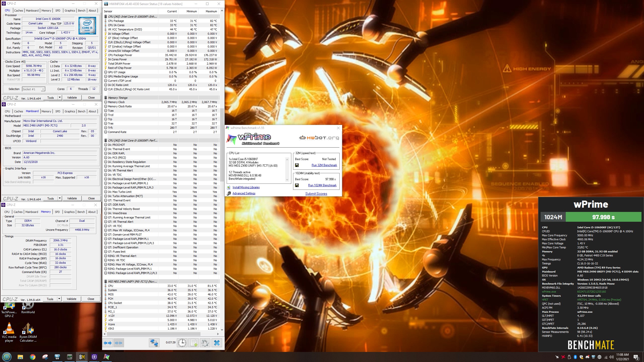Open TechPowerUp GPU-Z desktop shortcut
The image size is (644, 362).
(9, 310)
